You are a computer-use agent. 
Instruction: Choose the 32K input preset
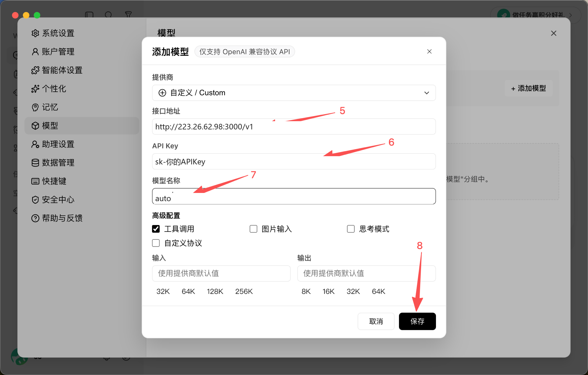click(163, 291)
